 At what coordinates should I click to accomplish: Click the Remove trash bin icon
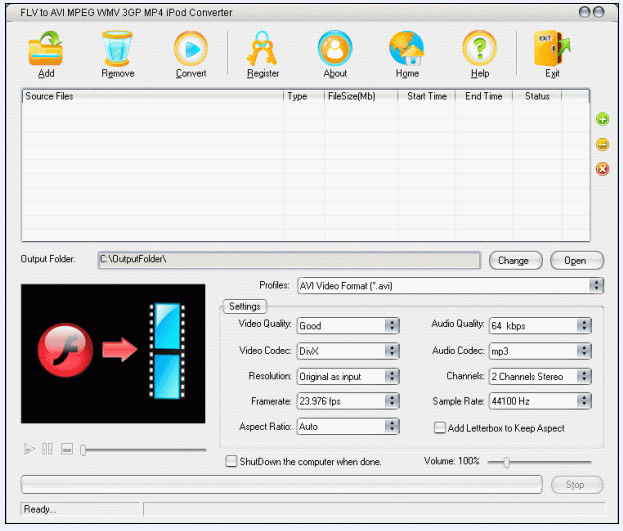[x=117, y=48]
